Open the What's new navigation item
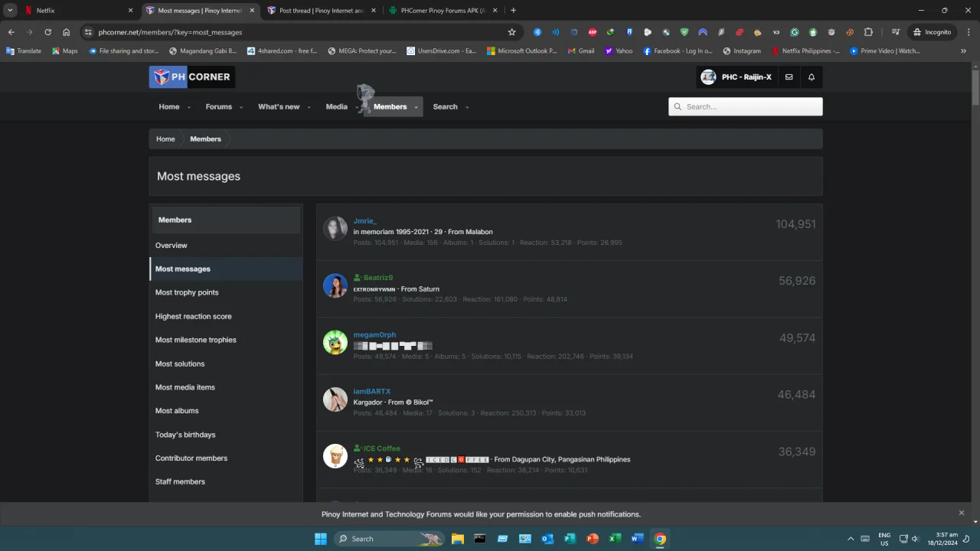The image size is (980, 551). (279, 106)
